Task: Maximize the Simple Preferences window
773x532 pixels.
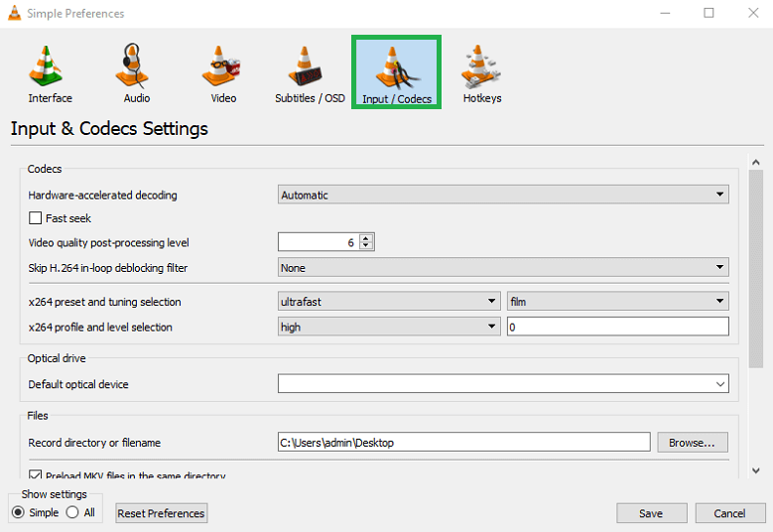Action: [709, 13]
